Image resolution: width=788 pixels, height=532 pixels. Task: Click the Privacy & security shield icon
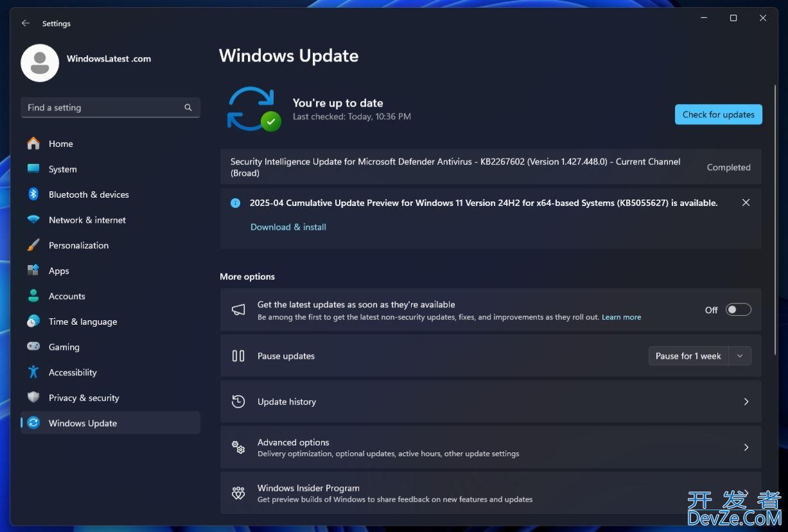pos(33,398)
